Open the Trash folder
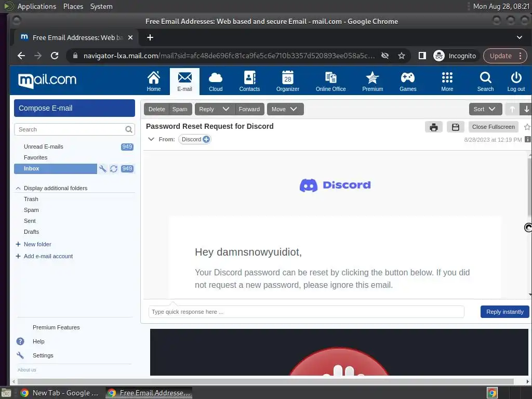 tap(31, 199)
